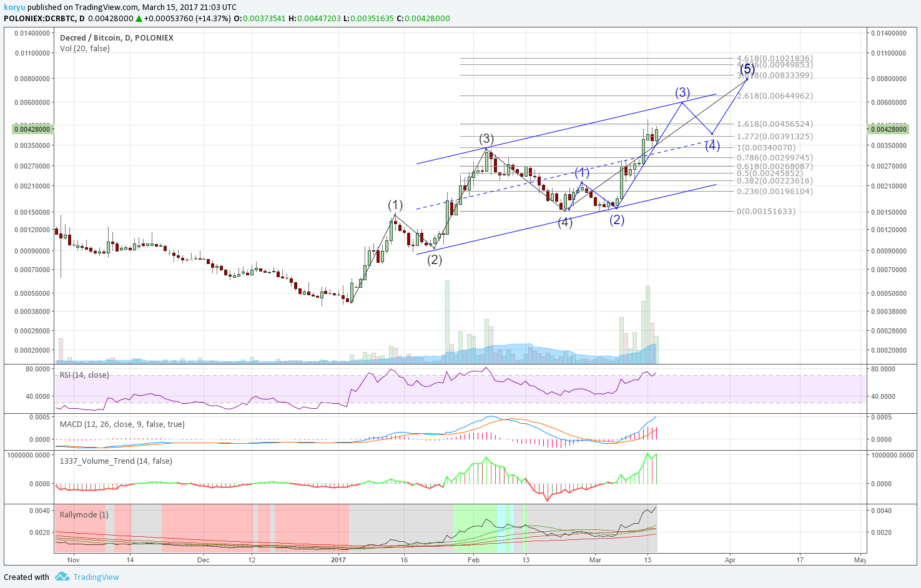Click the open value O:0.00373541 in header
This screenshot has height=588, width=921.
[260, 18]
